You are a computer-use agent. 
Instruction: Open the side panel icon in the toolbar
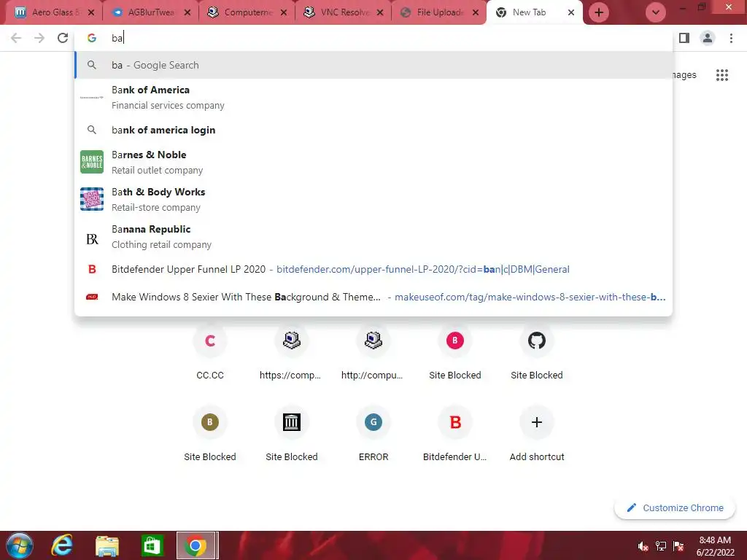684,38
